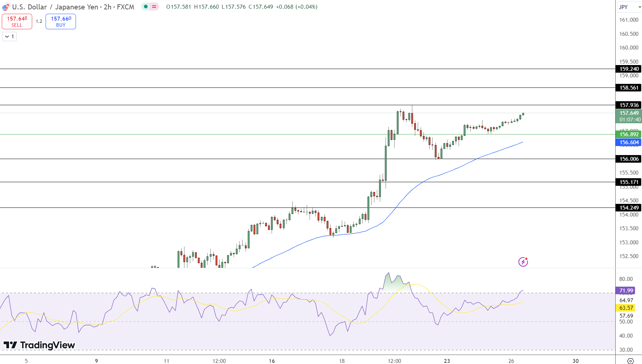Click the 158.561 price line label
This screenshot has width=642, height=364.
(x=629, y=87)
